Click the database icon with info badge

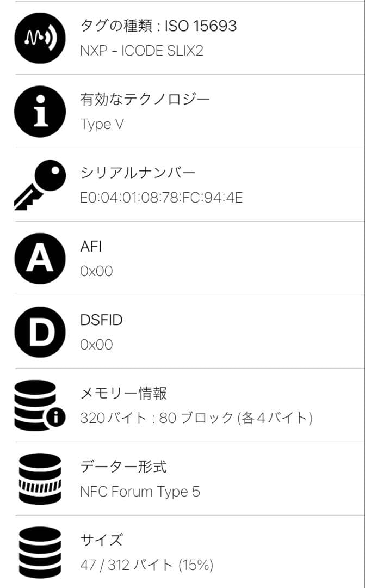click(39, 405)
